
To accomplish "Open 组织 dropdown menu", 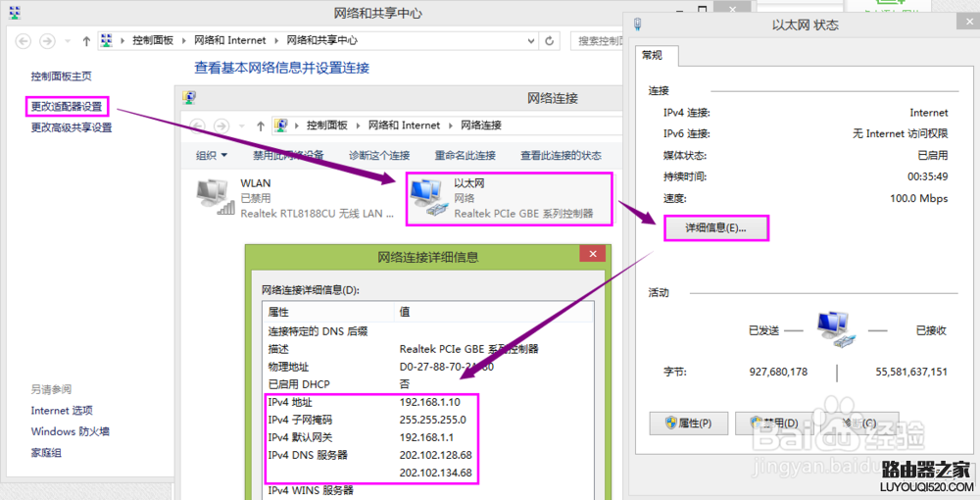I will [212, 155].
